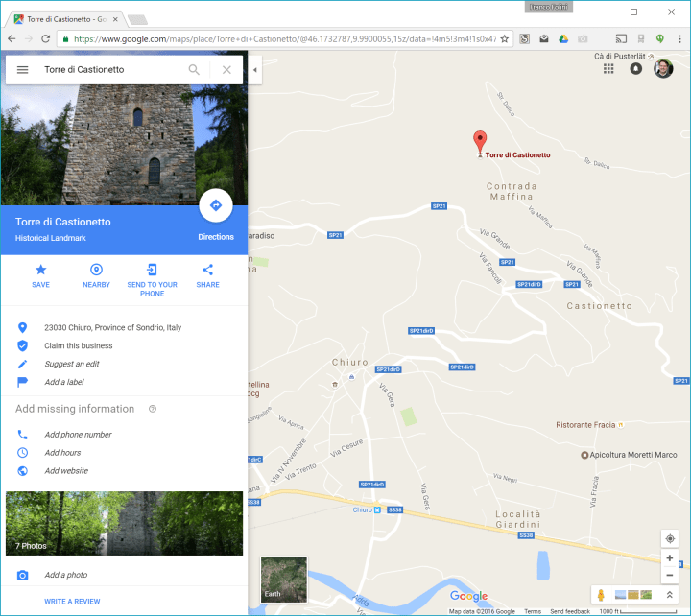Image resolution: width=691 pixels, height=616 pixels.
Task: Click Suggest an edit
Action: pyautogui.click(x=72, y=364)
